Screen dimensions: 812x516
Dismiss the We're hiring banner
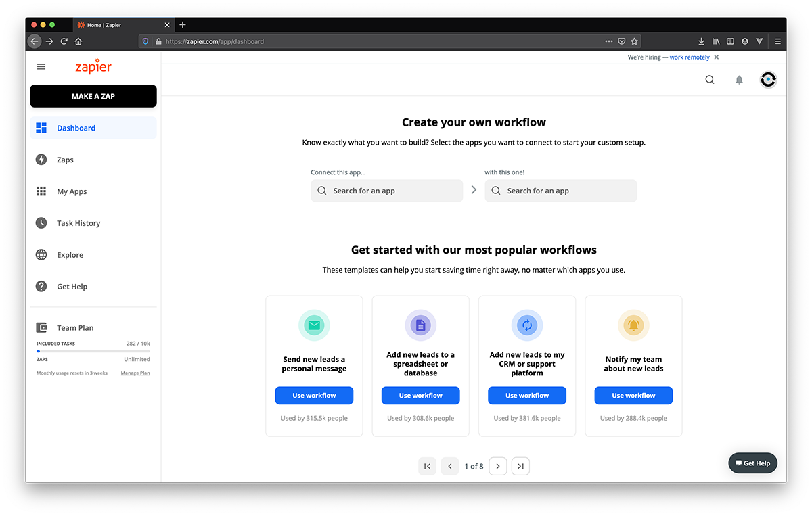717,57
